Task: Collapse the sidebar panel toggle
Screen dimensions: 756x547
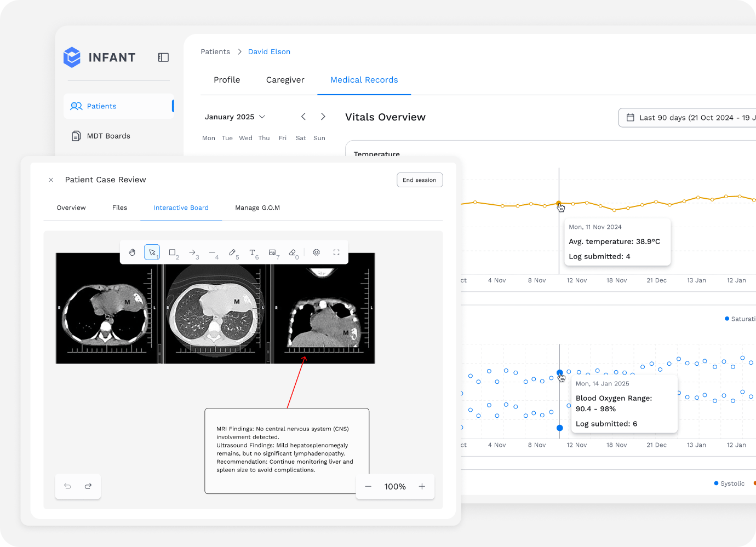Action: point(163,57)
